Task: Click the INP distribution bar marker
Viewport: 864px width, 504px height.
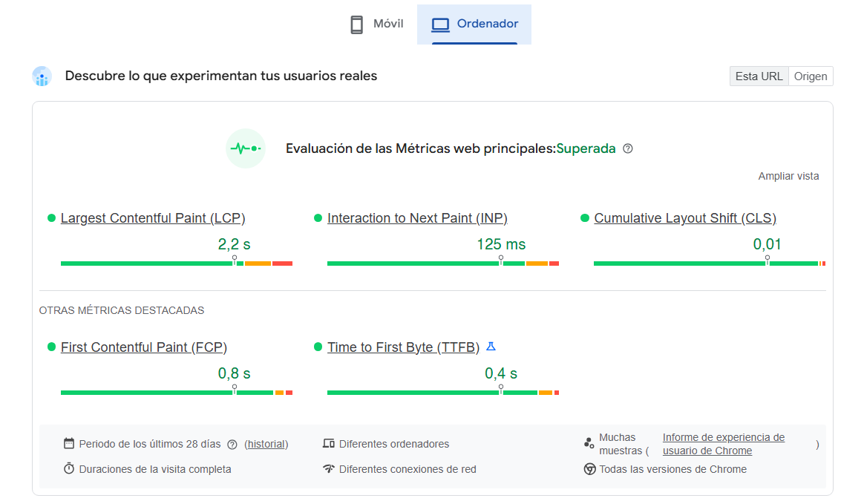Action: 501,261
